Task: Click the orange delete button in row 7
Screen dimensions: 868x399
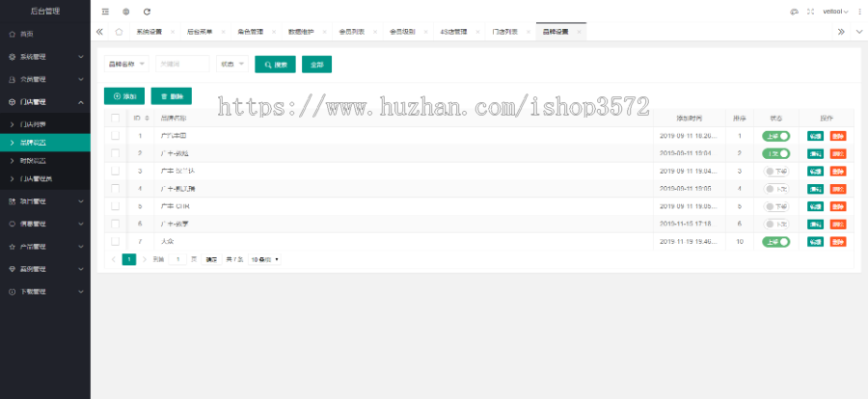Action: [x=838, y=242]
